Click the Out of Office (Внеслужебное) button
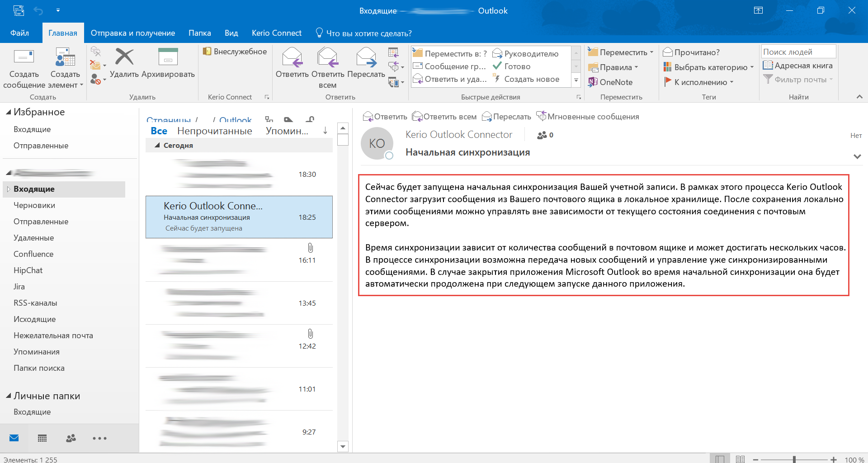The image size is (868, 463). [235, 52]
